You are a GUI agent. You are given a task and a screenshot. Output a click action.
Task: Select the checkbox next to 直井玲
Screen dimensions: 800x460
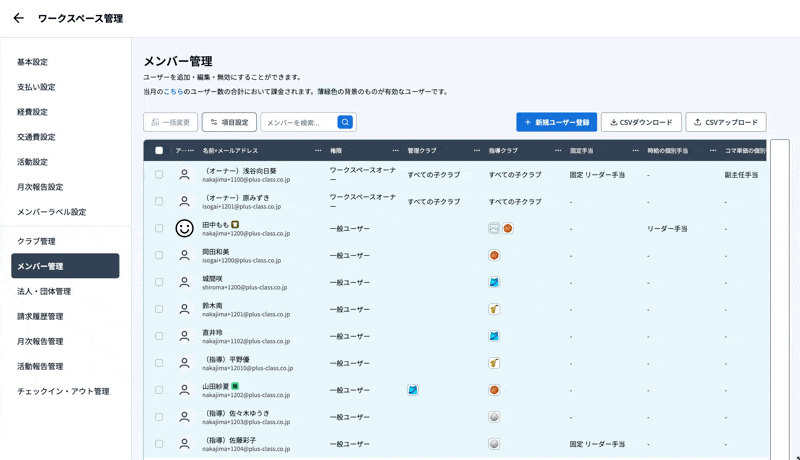pyautogui.click(x=159, y=336)
